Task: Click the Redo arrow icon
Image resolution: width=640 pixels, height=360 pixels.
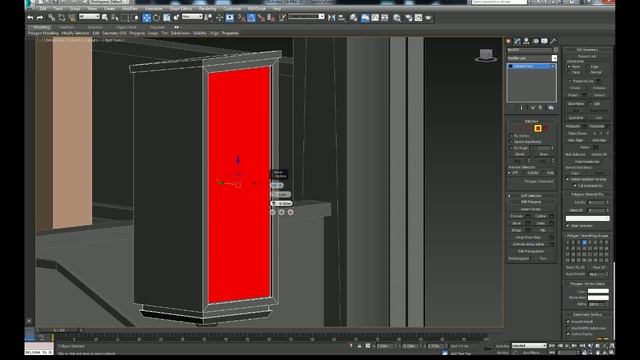Action: click(40, 18)
